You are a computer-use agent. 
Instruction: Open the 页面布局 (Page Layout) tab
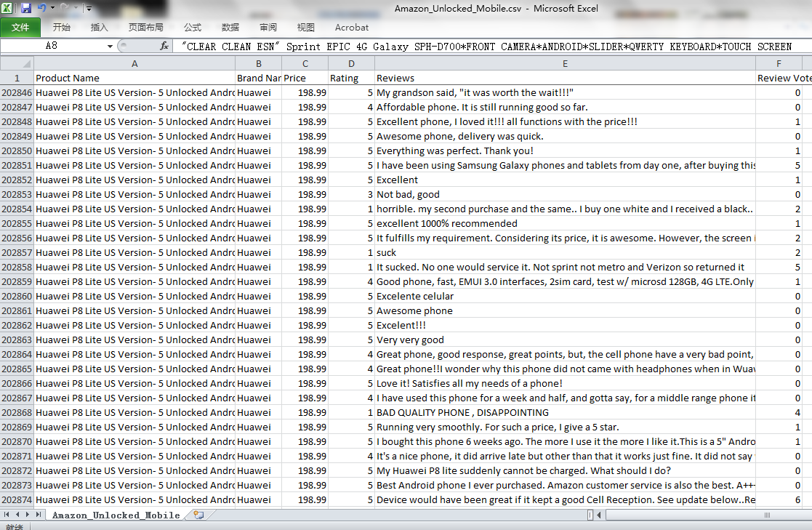point(145,28)
